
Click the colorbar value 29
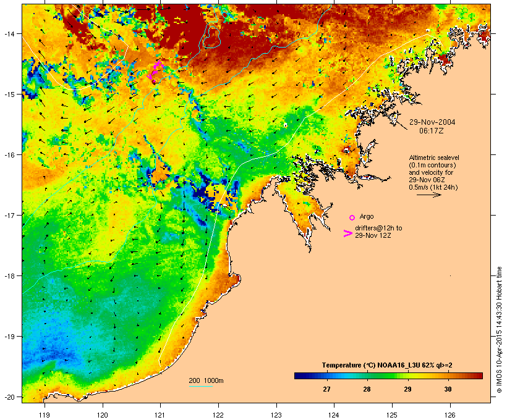point(407,389)
